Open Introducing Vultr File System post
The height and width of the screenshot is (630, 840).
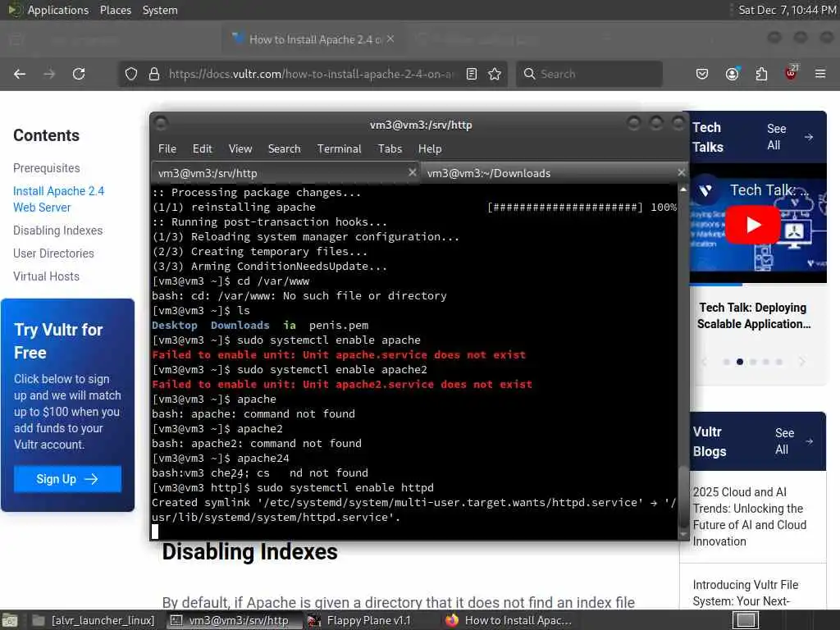(745, 592)
